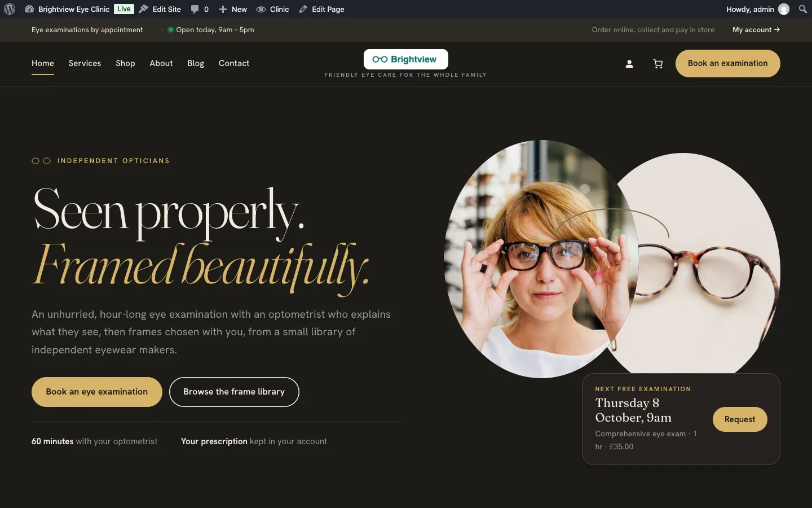Open the About navigation link

point(161,63)
